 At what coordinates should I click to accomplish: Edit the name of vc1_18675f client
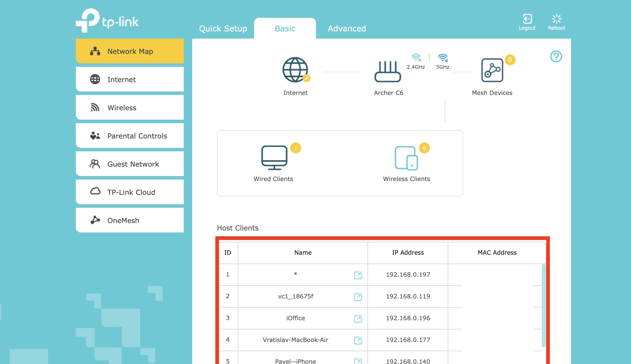(358, 297)
